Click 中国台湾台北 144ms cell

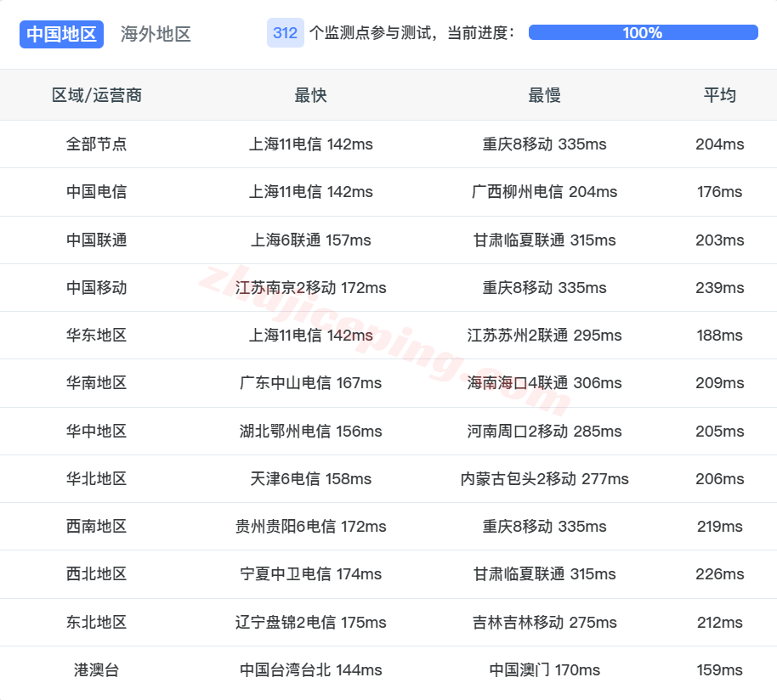pos(310,669)
